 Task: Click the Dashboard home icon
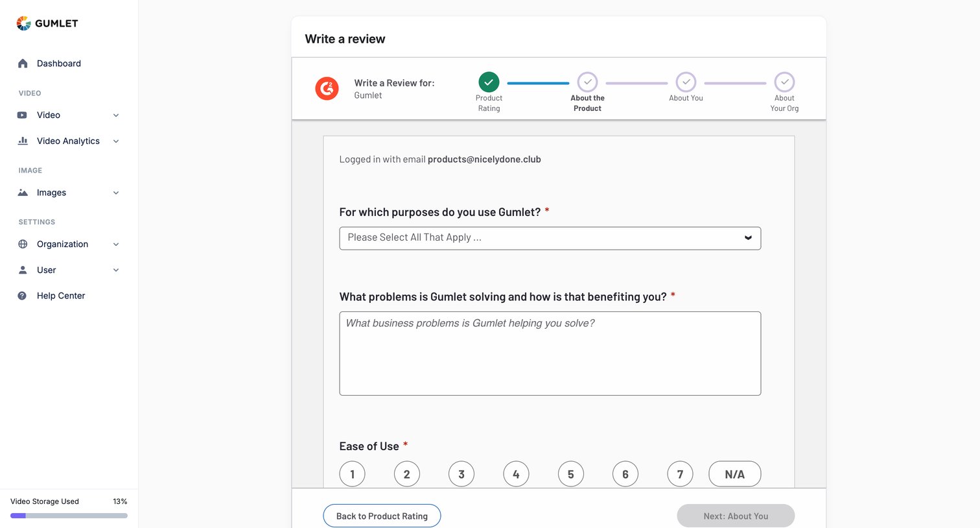click(23, 64)
